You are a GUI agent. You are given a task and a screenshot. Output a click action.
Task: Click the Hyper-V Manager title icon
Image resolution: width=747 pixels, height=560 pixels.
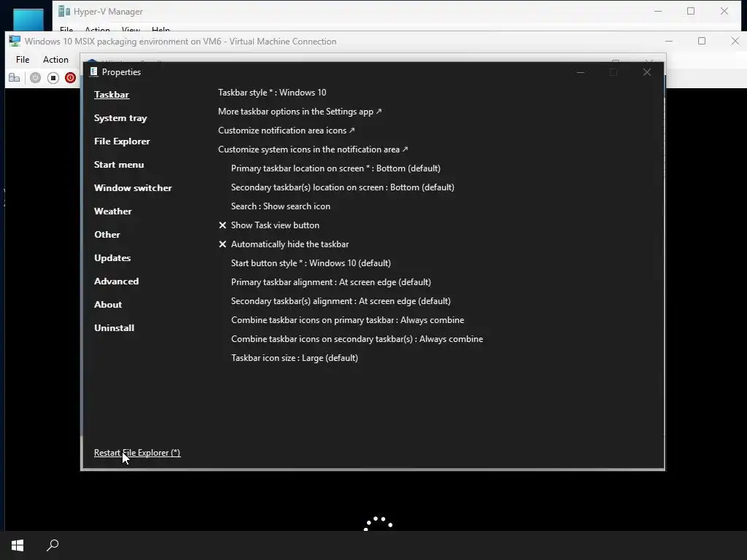pyautogui.click(x=64, y=11)
